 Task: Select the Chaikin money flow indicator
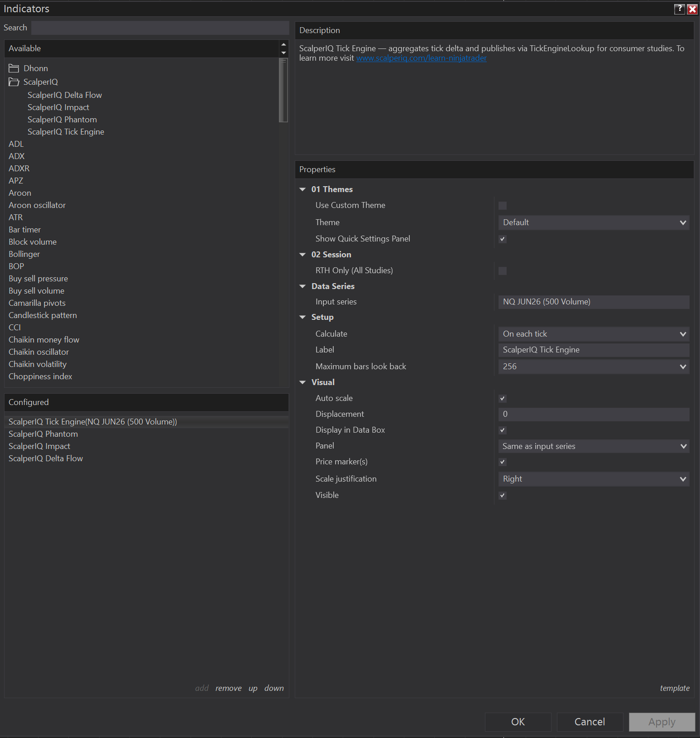point(44,340)
